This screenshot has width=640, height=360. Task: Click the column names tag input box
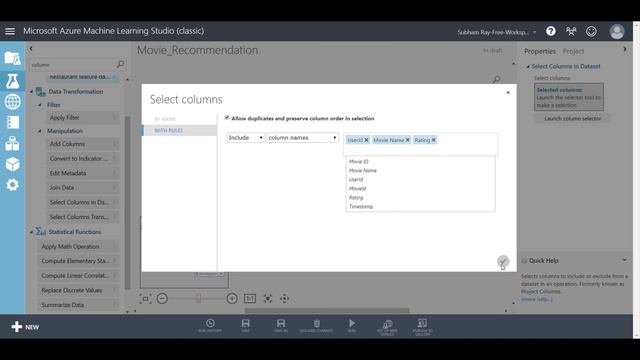(x=421, y=144)
